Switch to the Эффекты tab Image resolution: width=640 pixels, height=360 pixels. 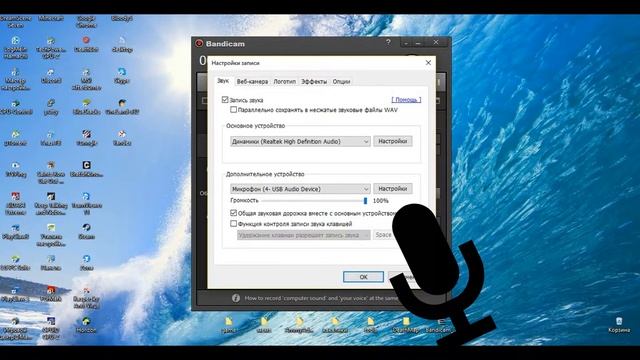[x=314, y=82]
